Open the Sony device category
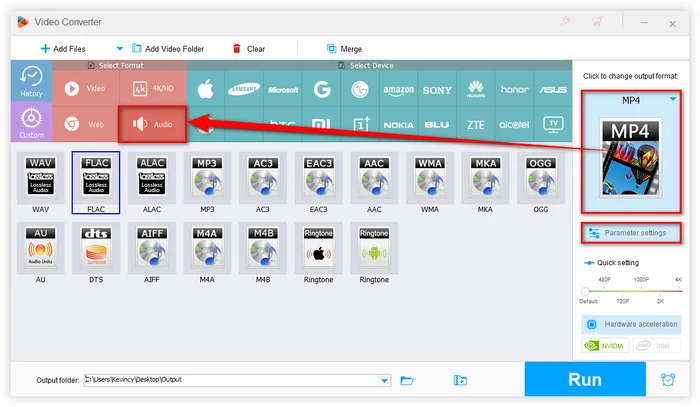Image resolution: width=700 pixels, height=407 pixels. 437,89
